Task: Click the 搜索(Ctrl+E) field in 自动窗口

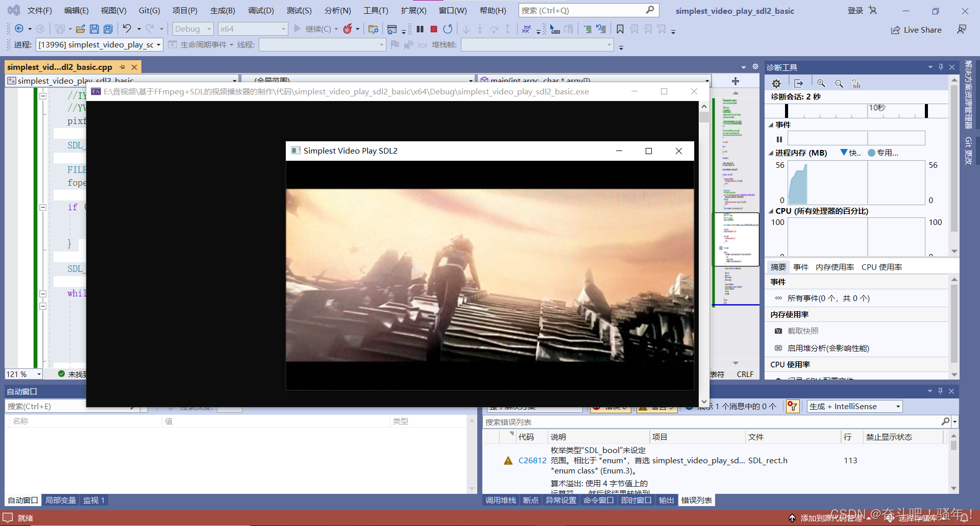Action: [x=66, y=406]
